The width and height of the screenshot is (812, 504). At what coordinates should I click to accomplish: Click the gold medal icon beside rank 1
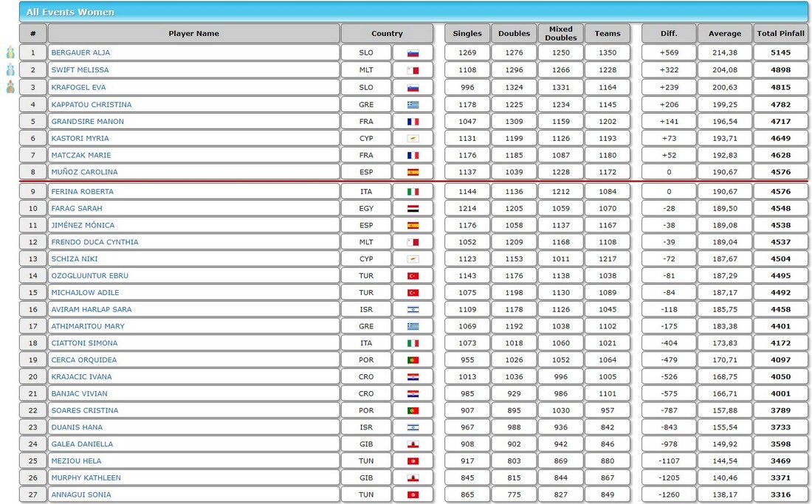[10, 52]
